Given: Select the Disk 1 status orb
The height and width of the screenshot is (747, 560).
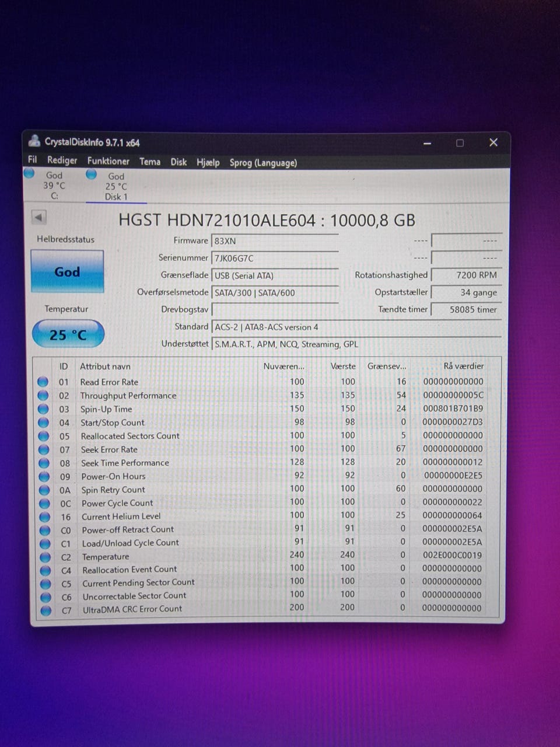Looking at the screenshot, I should point(91,174).
